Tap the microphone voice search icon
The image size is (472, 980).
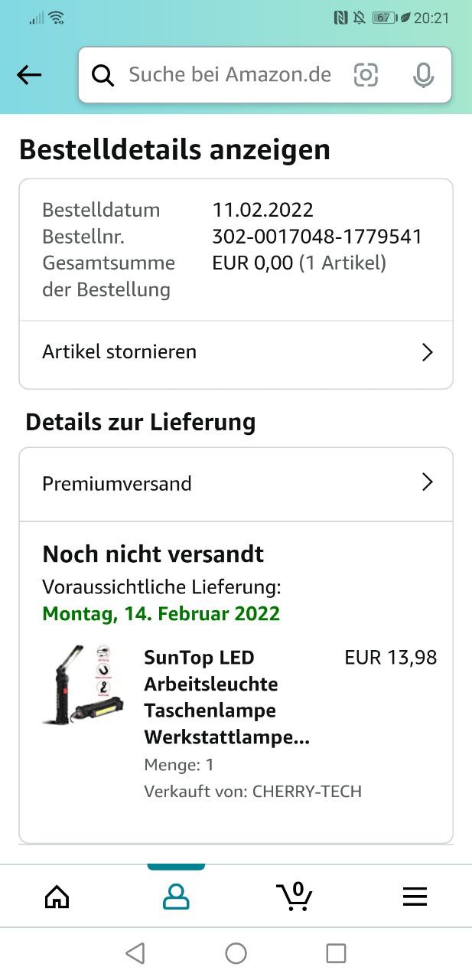[x=423, y=75]
